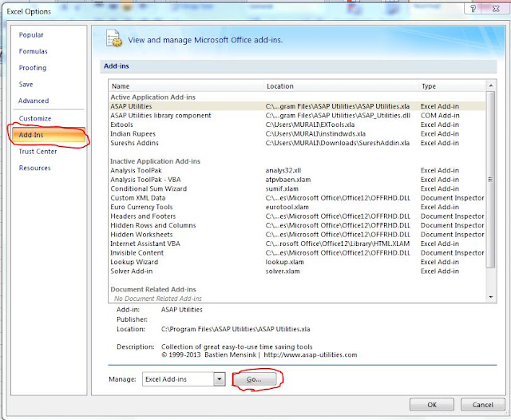Image resolution: width=511 pixels, height=420 pixels.
Task: Click the add-ins list scrollbar thumb
Action: [491, 179]
